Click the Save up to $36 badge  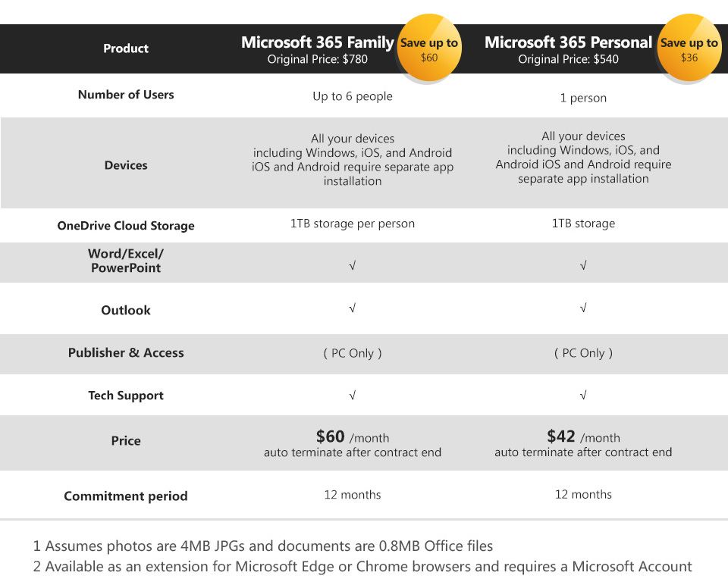689,48
